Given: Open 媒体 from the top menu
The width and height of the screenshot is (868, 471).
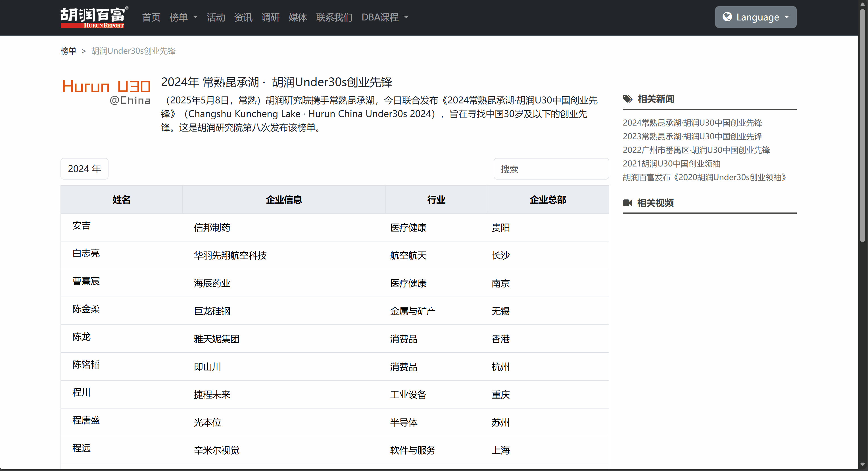Looking at the screenshot, I should (x=298, y=17).
